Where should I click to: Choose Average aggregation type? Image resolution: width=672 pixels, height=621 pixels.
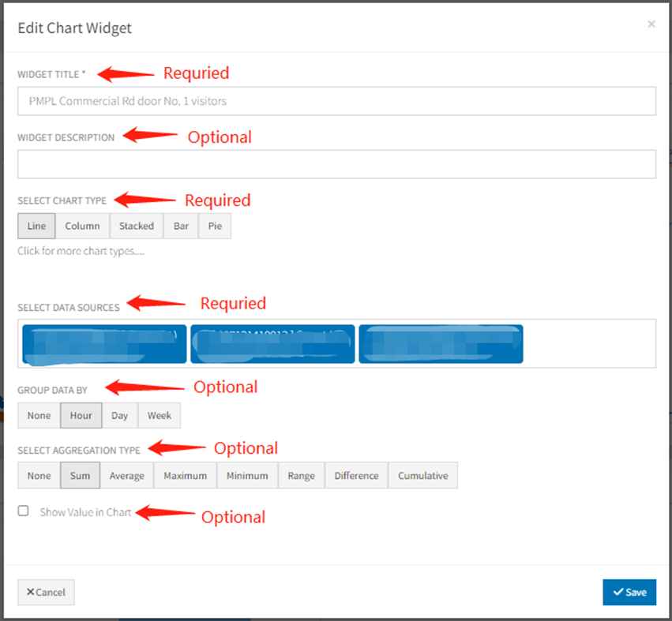126,476
